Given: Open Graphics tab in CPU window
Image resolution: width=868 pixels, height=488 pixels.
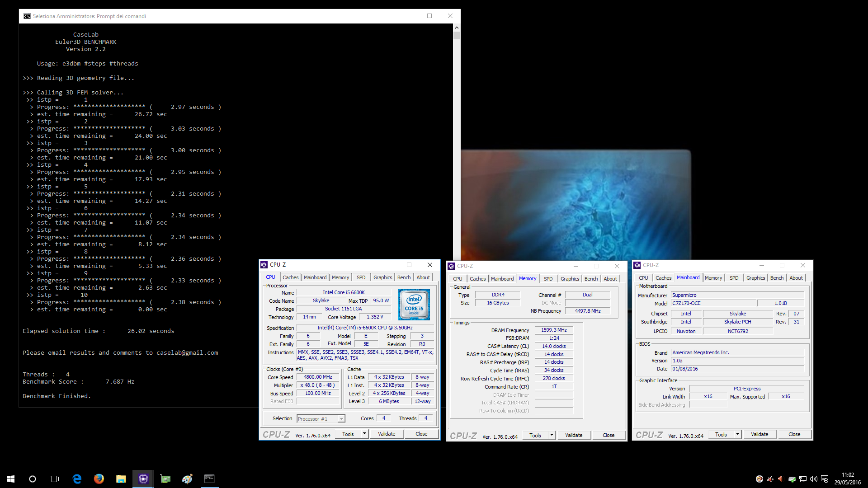Looking at the screenshot, I should [383, 277].
